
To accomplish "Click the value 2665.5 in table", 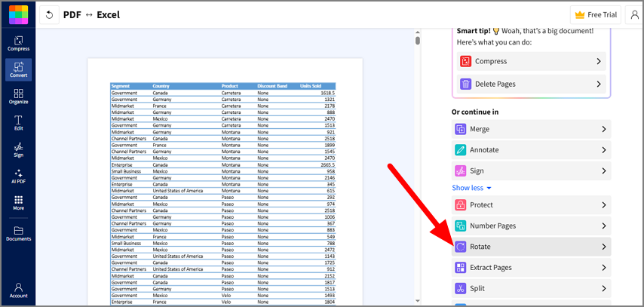I will (x=328, y=164).
